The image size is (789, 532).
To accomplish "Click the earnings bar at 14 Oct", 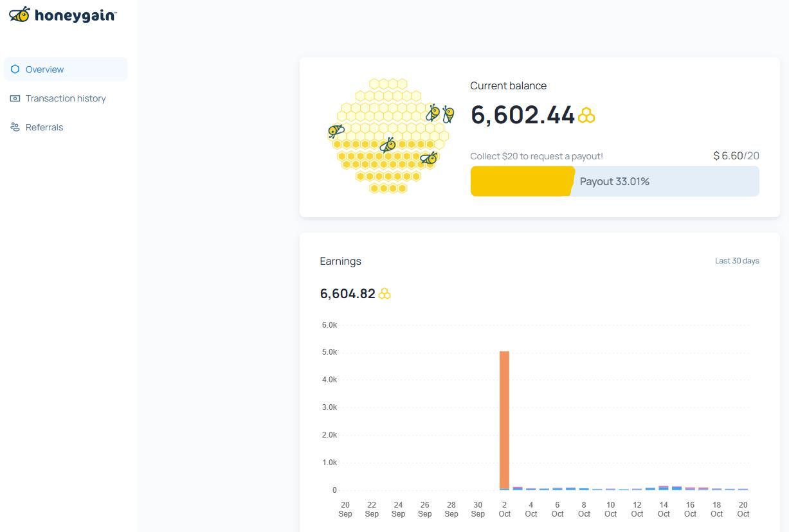I will pyautogui.click(x=664, y=488).
